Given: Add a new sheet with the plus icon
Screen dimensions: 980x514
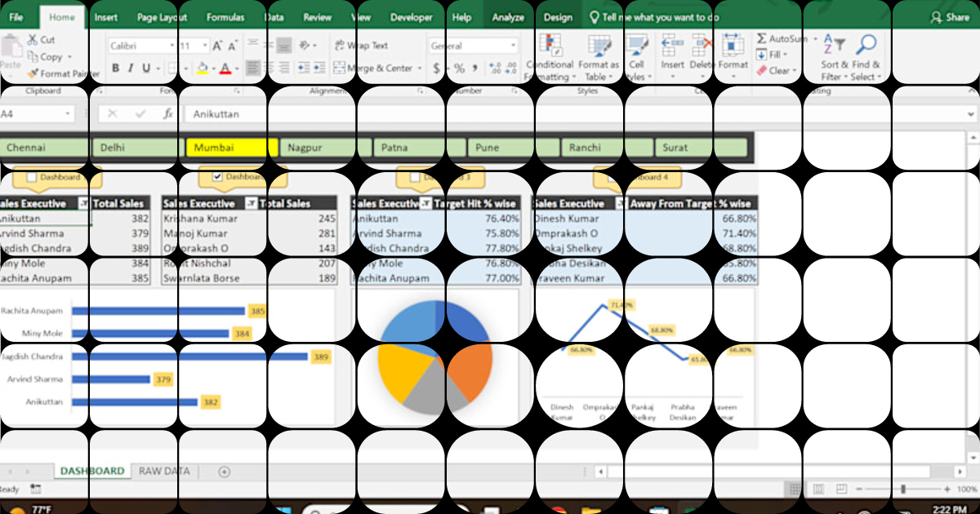Looking at the screenshot, I should (x=225, y=472).
